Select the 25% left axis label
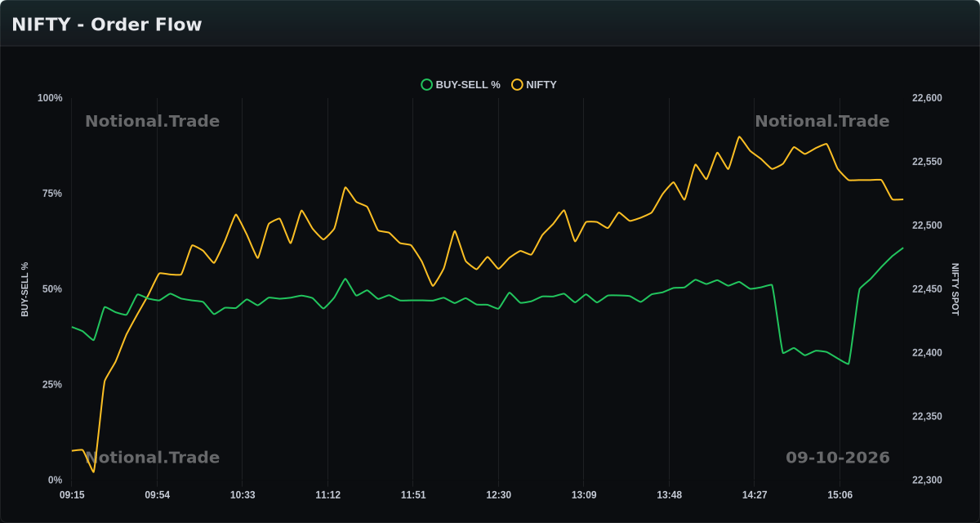The image size is (980, 523). [x=52, y=385]
